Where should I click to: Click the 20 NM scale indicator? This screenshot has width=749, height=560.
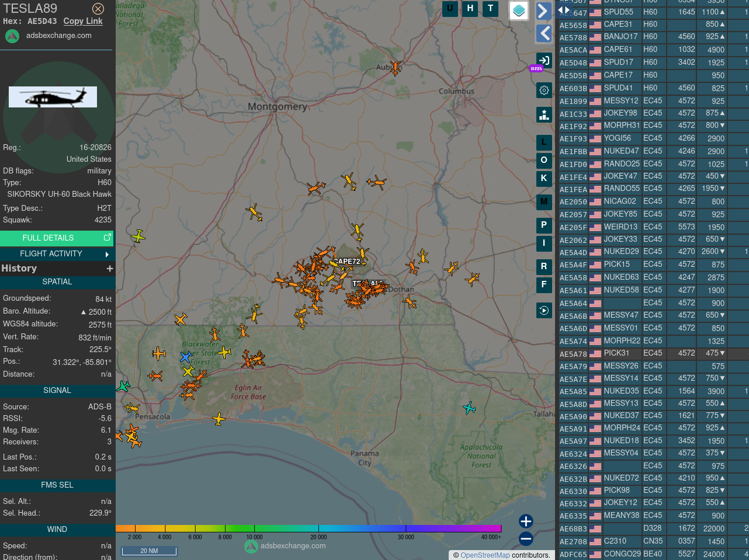pos(149,551)
